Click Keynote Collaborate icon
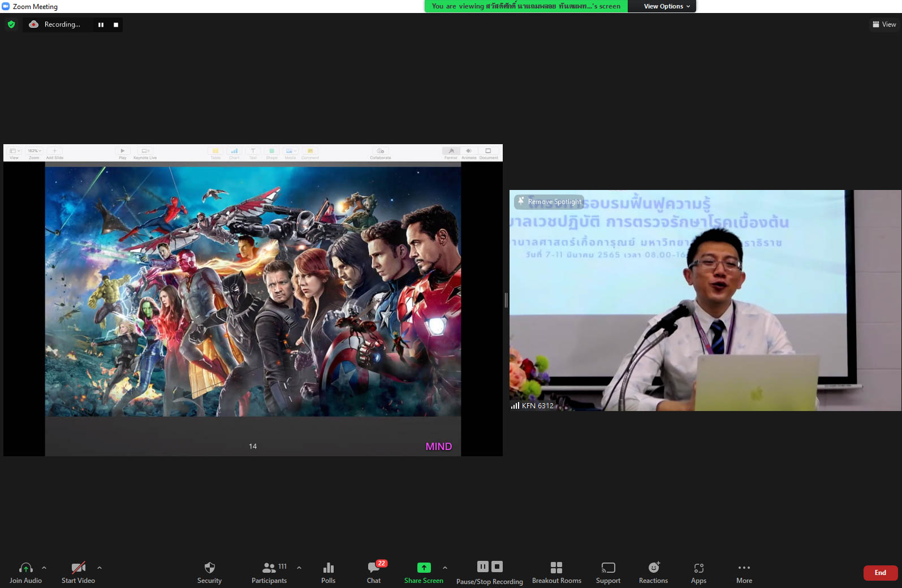Viewport: 902px width, 588px height. tap(381, 152)
